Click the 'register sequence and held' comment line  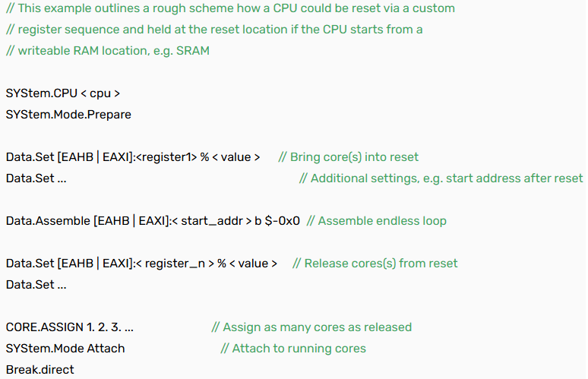click(214, 29)
